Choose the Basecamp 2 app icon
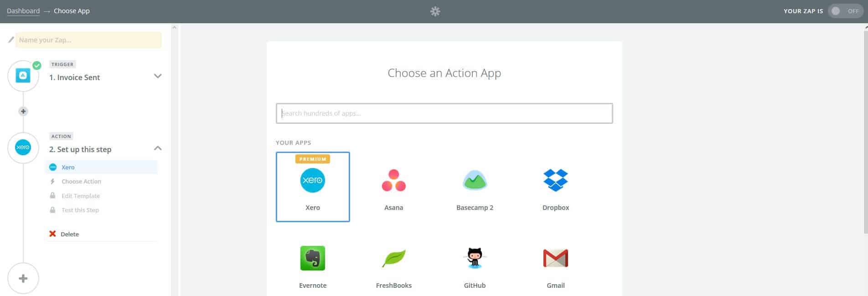The height and width of the screenshot is (296, 868). coord(475,180)
